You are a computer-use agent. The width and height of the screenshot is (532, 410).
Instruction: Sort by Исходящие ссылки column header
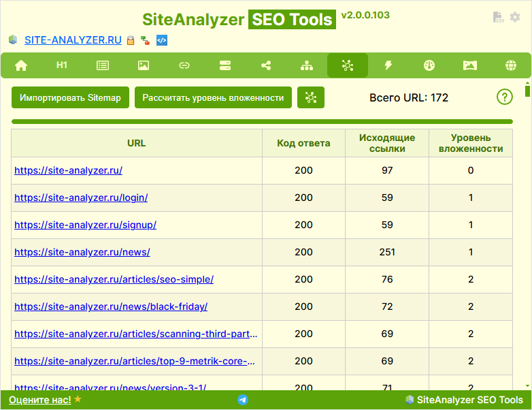[x=387, y=143]
